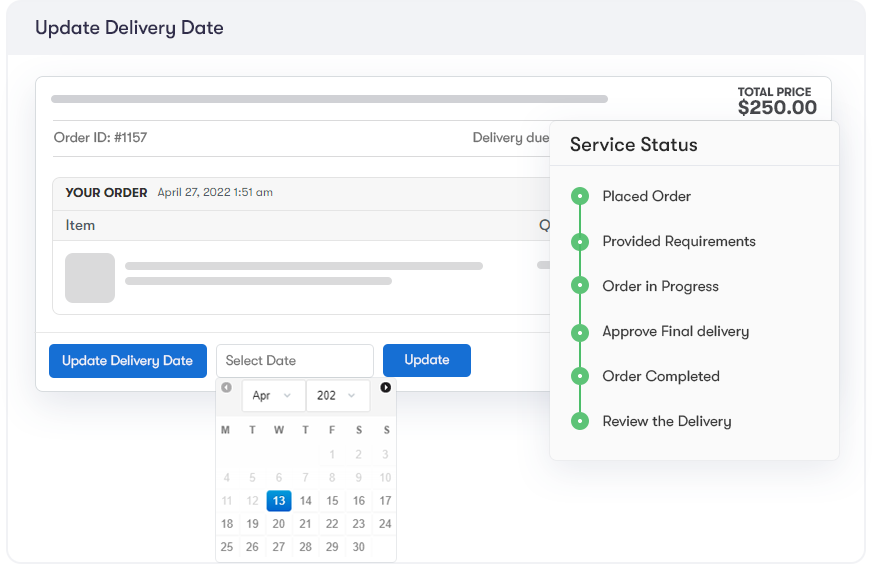Image resolution: width=872 pixels, height=564 pixels.
Task: Click the Approve Final delivery status dot
Action: point(580,333)
